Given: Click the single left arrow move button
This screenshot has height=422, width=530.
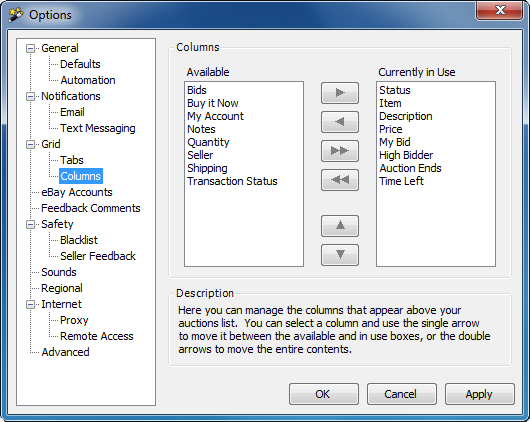Looking at the screenshot, I should click(x=340, y=122).
